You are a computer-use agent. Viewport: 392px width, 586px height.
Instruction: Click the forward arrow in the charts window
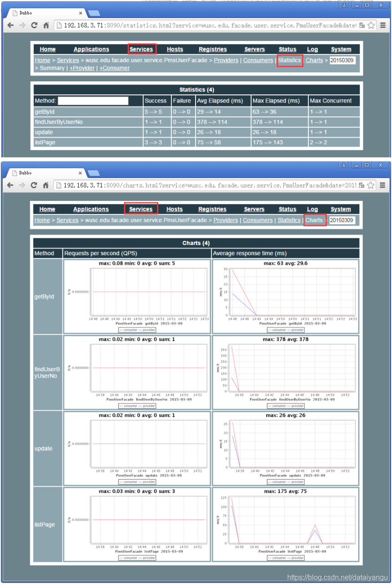(22, 185)
